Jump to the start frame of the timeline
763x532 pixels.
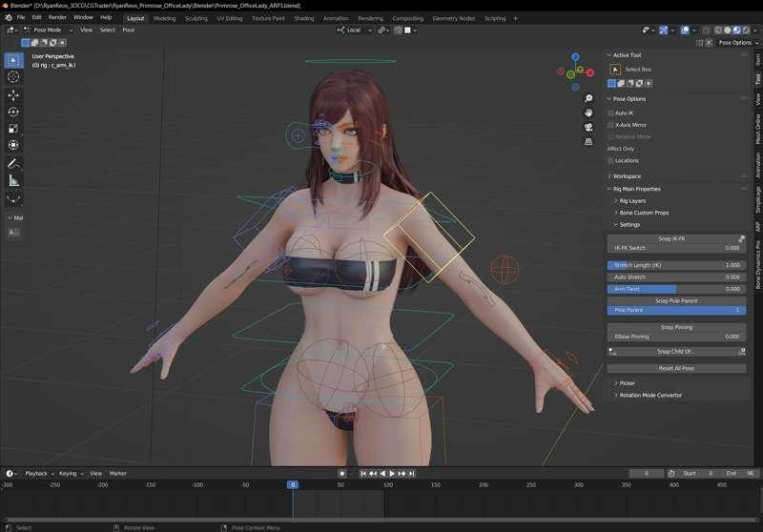pos(363,473)
